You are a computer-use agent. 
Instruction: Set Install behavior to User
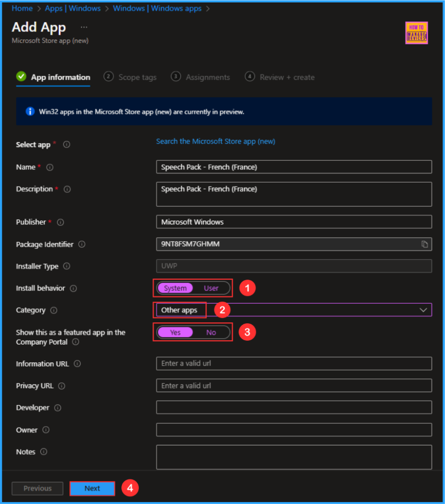(x=211, y=288)
